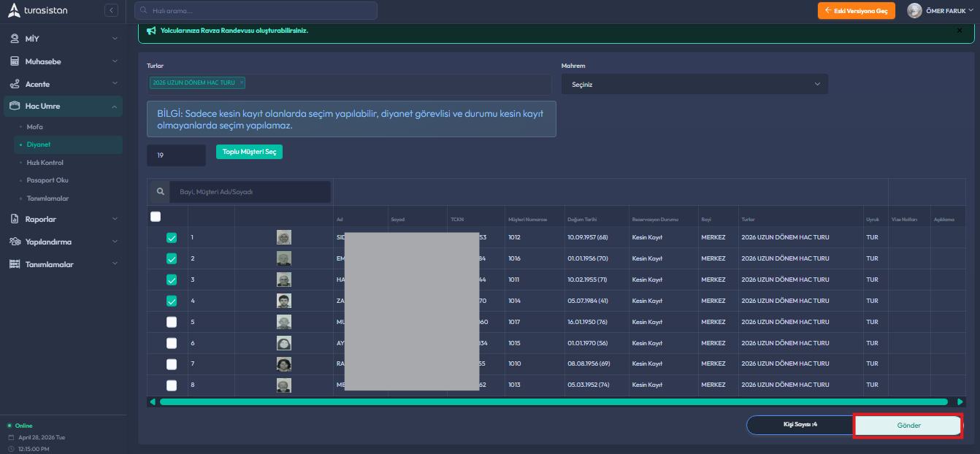Open the Mahrem Seçiniz dropdown

point(694,85)
